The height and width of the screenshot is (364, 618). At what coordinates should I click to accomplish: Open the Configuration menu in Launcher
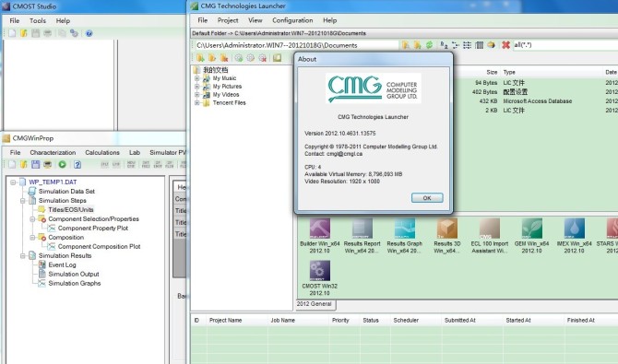pos(292,20)
